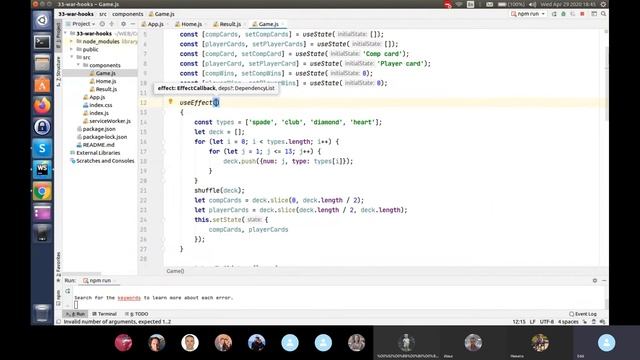The image size is (640, 360).
Task: Toggle the Project side tool button
Action: [x=58, y=36]
